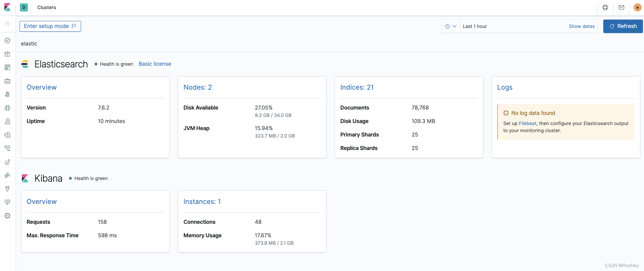Image resolution: width=644 pixels, height=271 pixels.
Task: Open APM from the sidebar
Action: (7, 148)
